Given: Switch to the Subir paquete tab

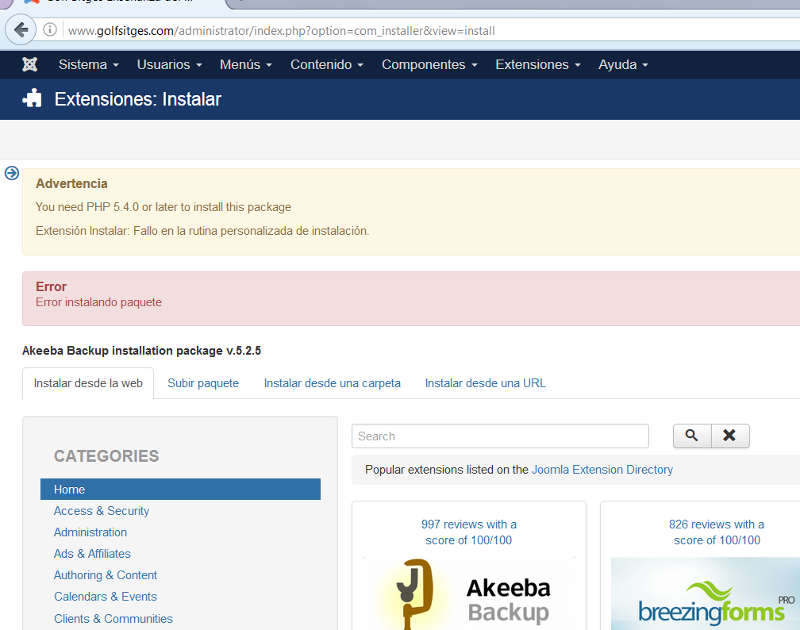Looking at the screenshot, I should [203, 383].
